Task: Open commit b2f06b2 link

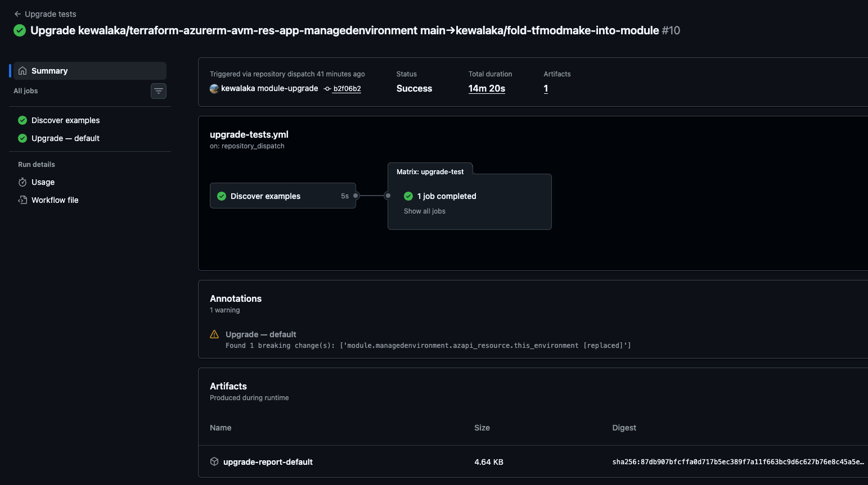Action: [347, 89]
